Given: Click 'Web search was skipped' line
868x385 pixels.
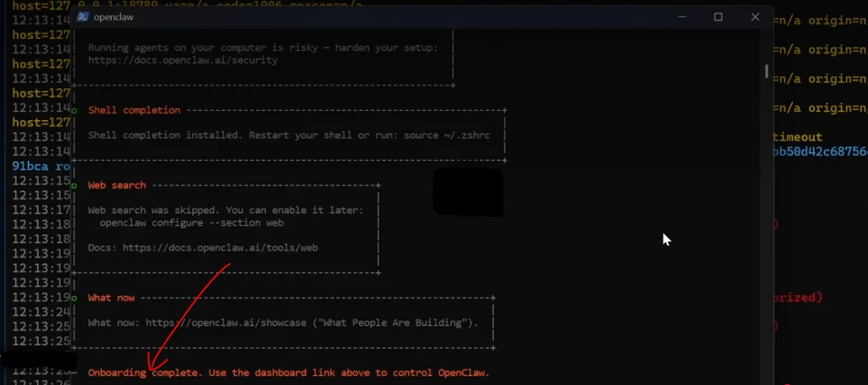Looking at the screenshot, I should click(225, 210).
